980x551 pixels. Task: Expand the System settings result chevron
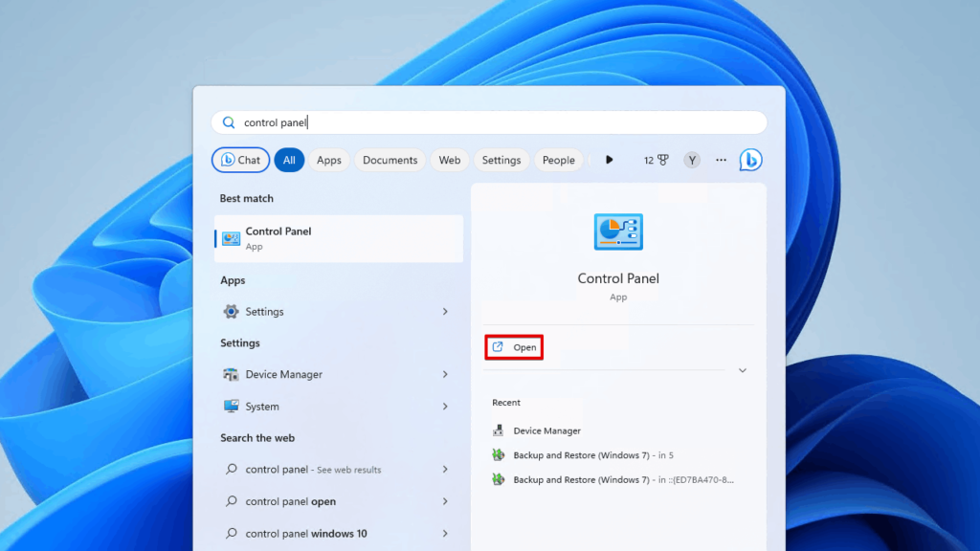pyautogui.click(x=446, y=406)
